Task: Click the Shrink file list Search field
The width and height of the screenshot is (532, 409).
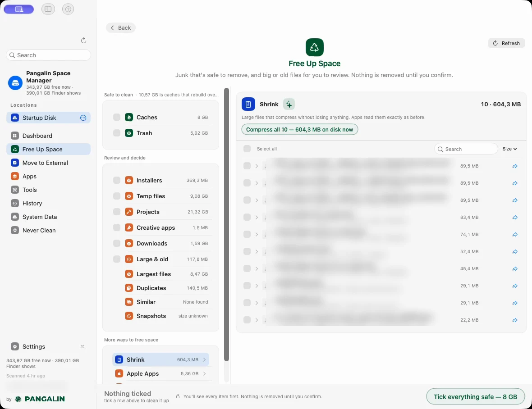Action: 466,149
